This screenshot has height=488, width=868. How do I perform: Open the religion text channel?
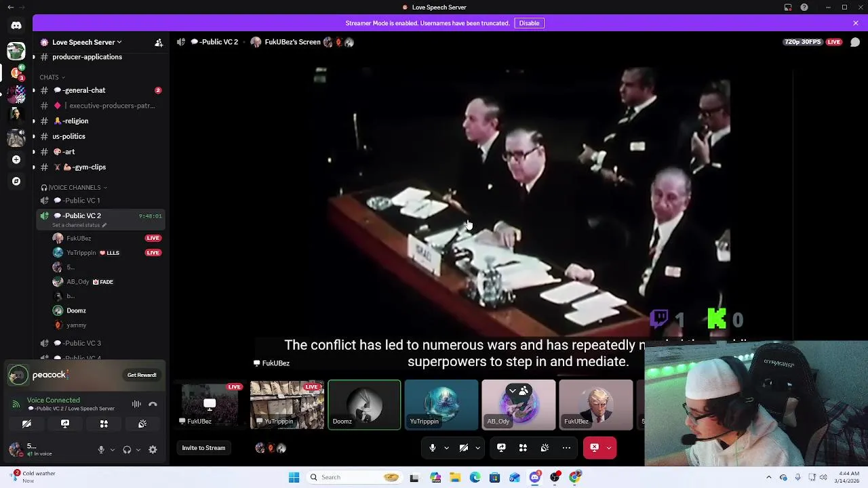coord(102,121)
